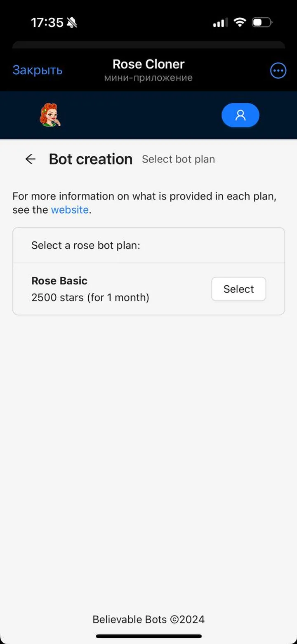This screenshot has height=644, width=297.
Task: Tap the Believable Bots footer text
Action: click(148, 619)
